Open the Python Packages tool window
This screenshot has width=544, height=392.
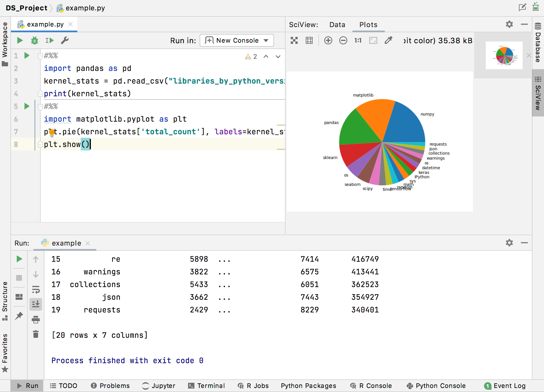308,386
